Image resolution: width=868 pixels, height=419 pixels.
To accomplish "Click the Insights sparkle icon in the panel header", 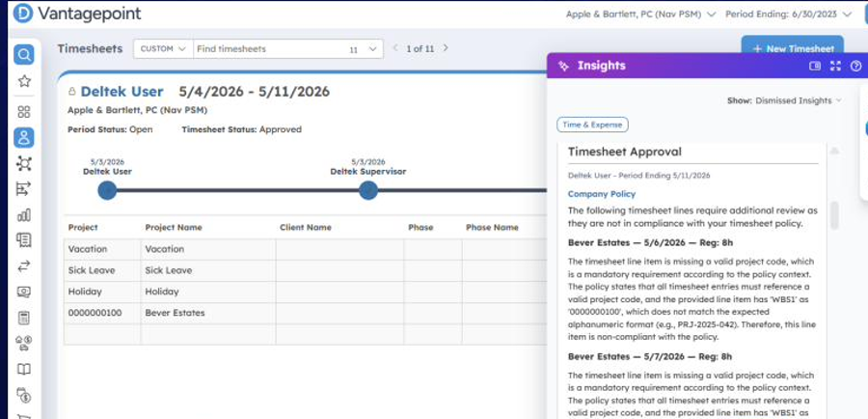I will [563, 66].
